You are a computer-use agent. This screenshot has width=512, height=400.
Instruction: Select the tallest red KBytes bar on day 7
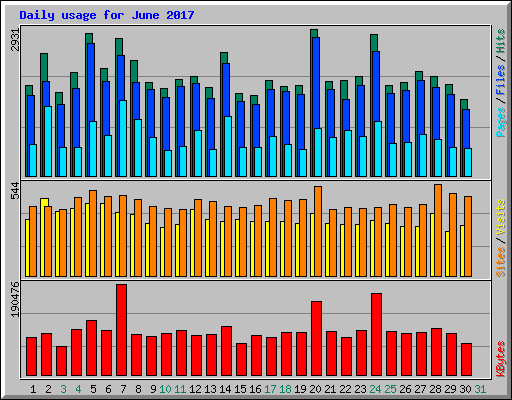(121, 330)
